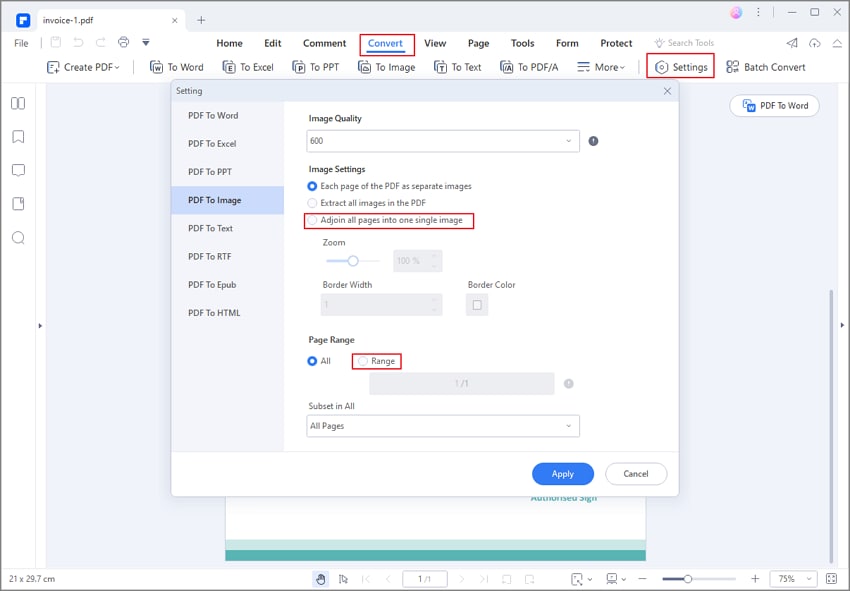The height and width of the screenshot is (591, 850).
Task: Switch to the Page tab
Action: (478, 43)
